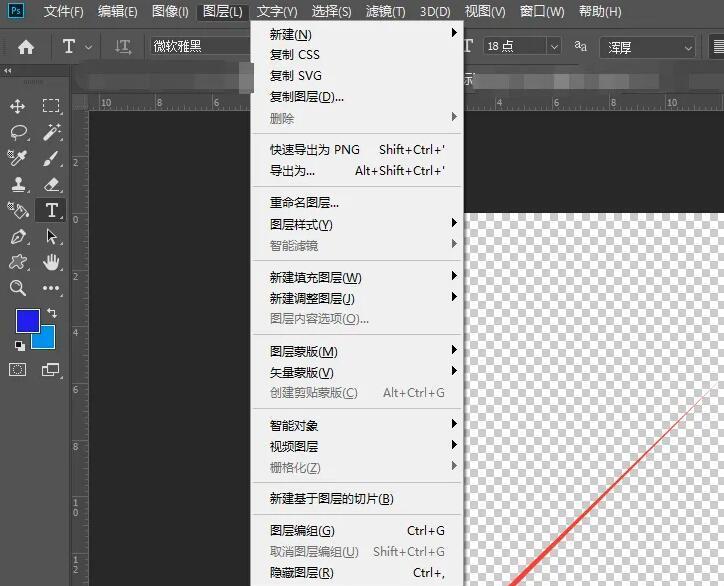Open the 选择(S) menu
The height and width of the screenshot is (586, 724).
tap(331, 11)
